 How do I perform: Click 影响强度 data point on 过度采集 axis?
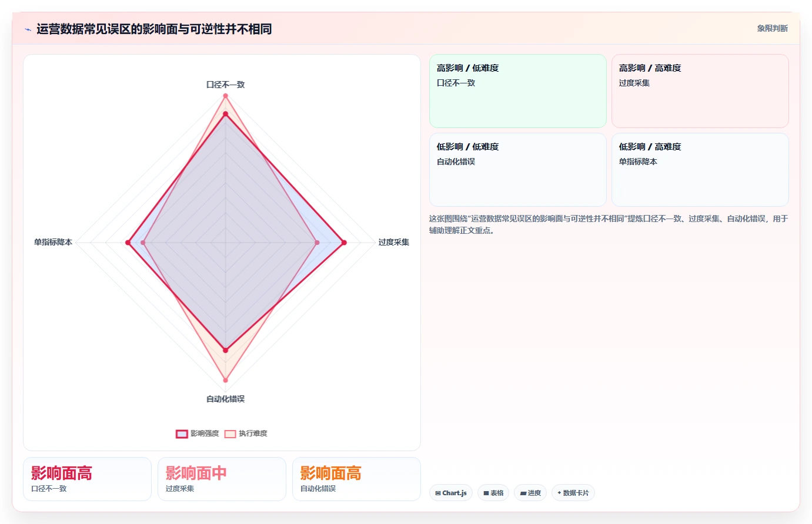[x=344, y=243]
